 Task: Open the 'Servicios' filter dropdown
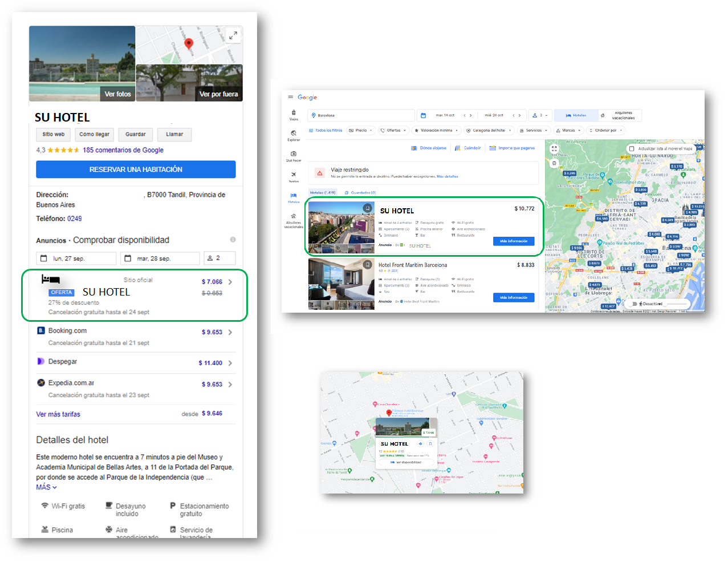(x=534, y=131)
